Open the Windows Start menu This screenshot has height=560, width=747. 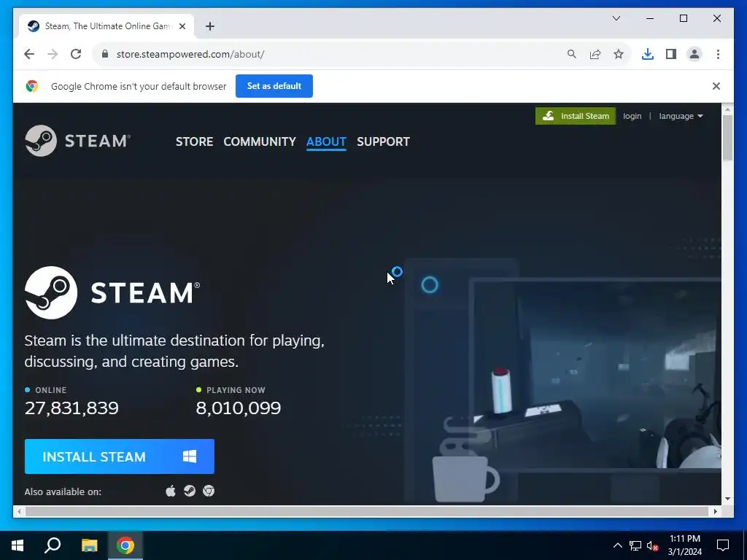[18, 545]
